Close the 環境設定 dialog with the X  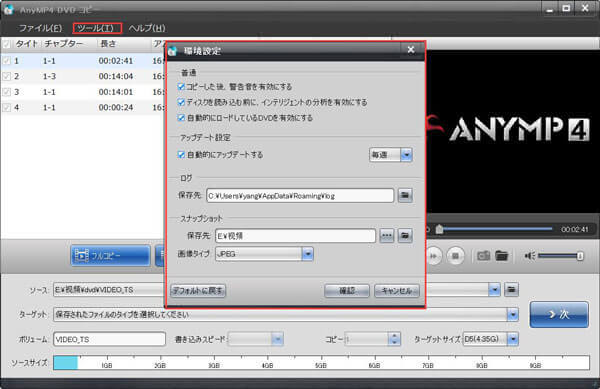[411, 50]
